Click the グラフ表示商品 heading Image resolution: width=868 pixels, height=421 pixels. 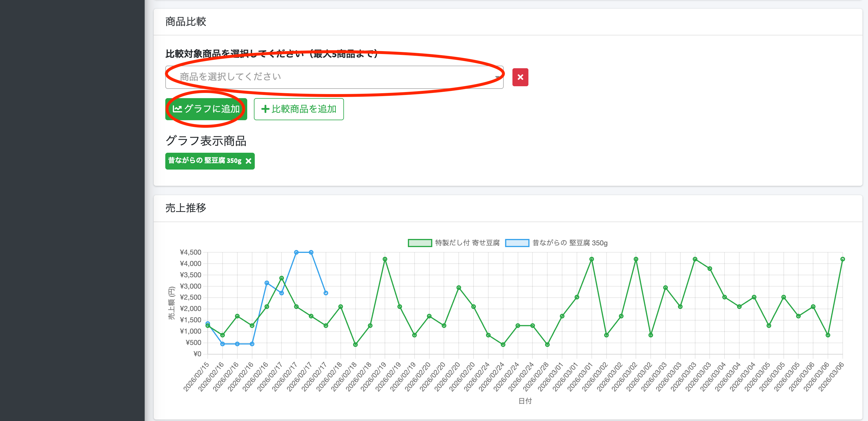click(x=206, y=141)
